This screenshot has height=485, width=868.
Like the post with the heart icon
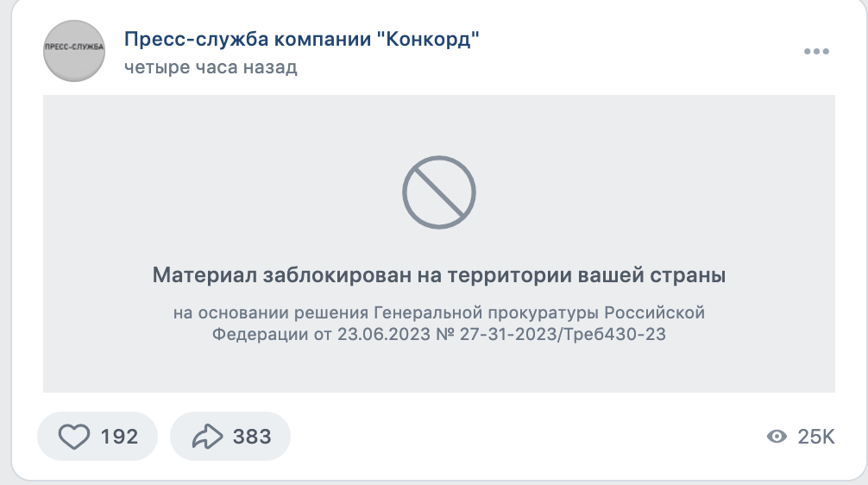pos(74,437)
